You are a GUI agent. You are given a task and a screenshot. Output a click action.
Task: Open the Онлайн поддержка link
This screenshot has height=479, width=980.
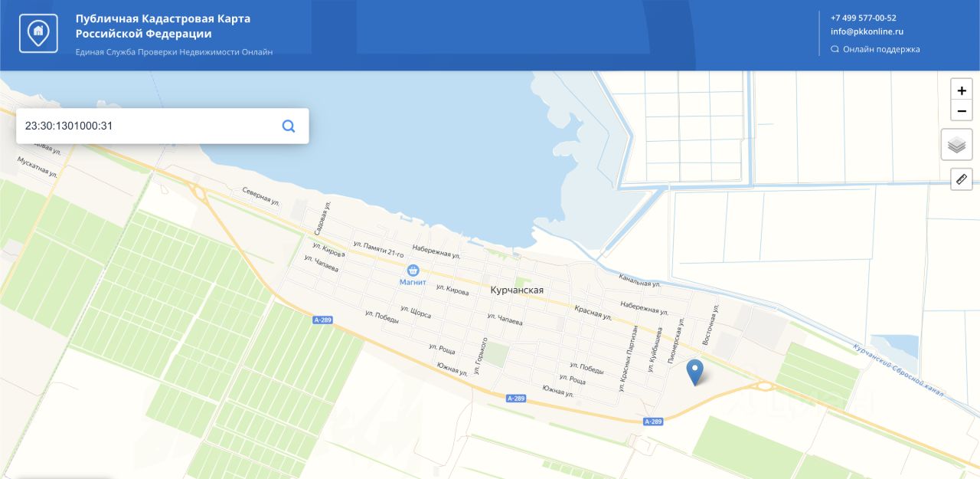tap(881, 49)
